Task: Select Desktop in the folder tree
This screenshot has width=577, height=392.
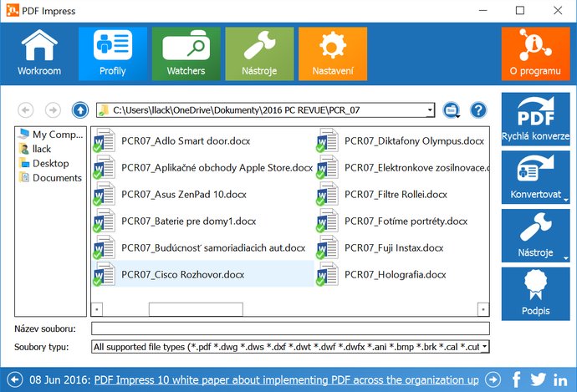Action: [x=43, y=163]
